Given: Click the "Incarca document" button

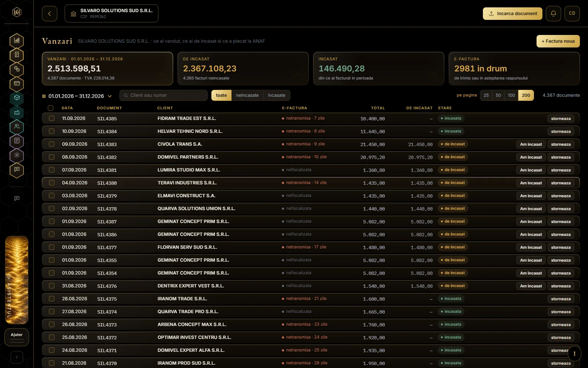Looking at the screenshot, I should coord(513,14).
